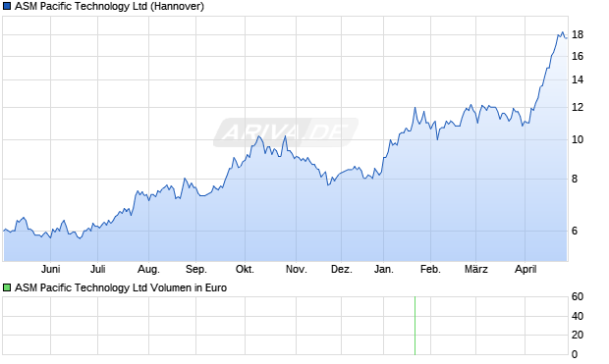This screenshot has width=609, height=364.
Task: Click the 'Juli' month axis label
Action: 97,269
